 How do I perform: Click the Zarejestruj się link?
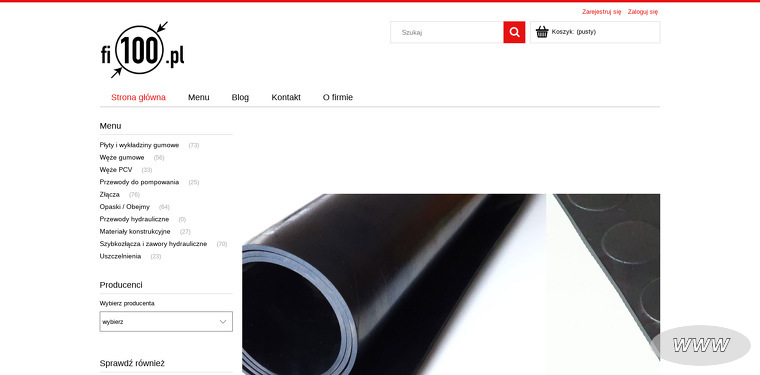[602, 12]
